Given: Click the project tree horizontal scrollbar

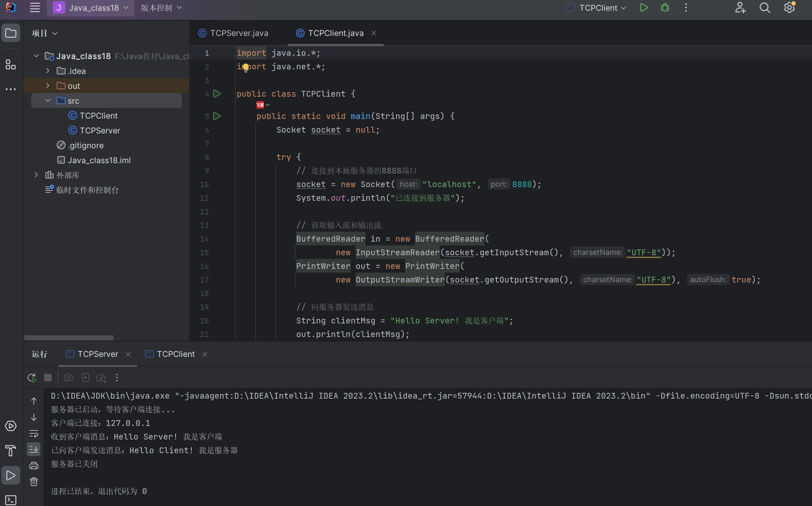Looking at the screenshot, I should pos(69,337).
